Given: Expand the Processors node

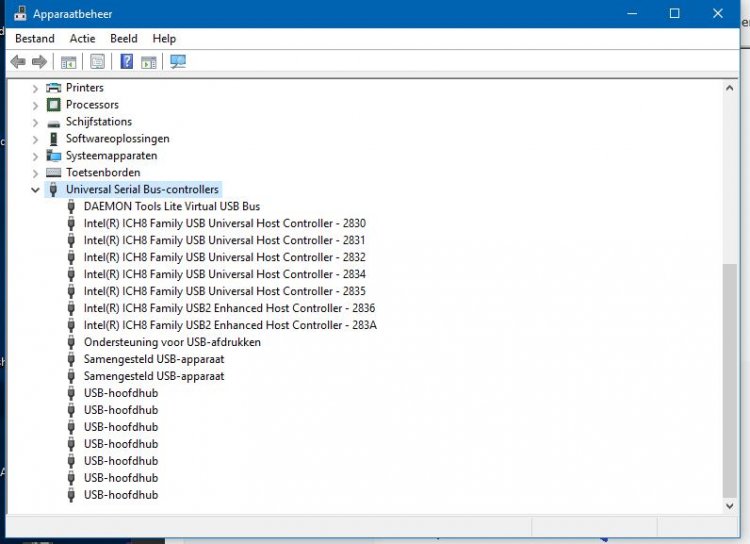Looking at the screenshot, I should (x=36, y=105).
